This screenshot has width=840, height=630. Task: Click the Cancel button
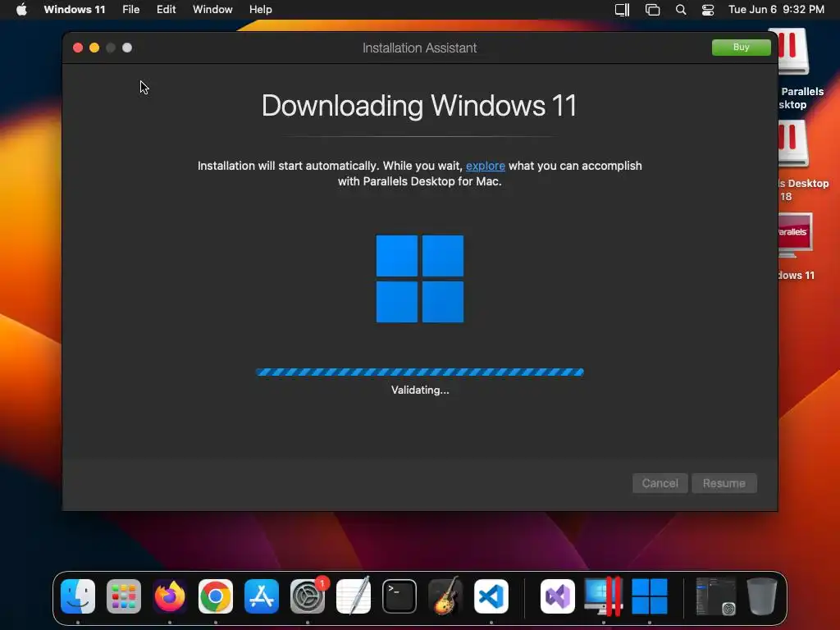click(660, 483)
